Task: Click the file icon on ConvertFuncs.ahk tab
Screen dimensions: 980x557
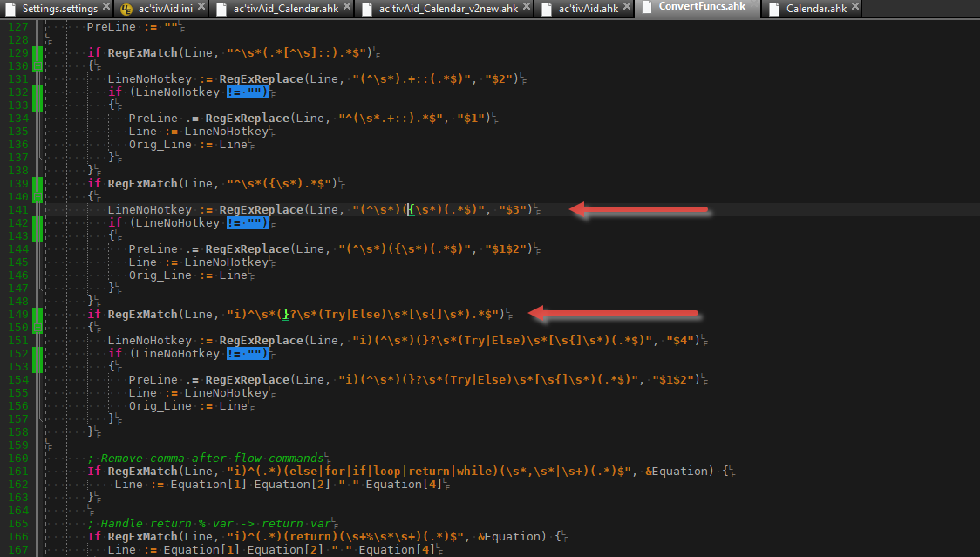Action: [x=646, y=8]
